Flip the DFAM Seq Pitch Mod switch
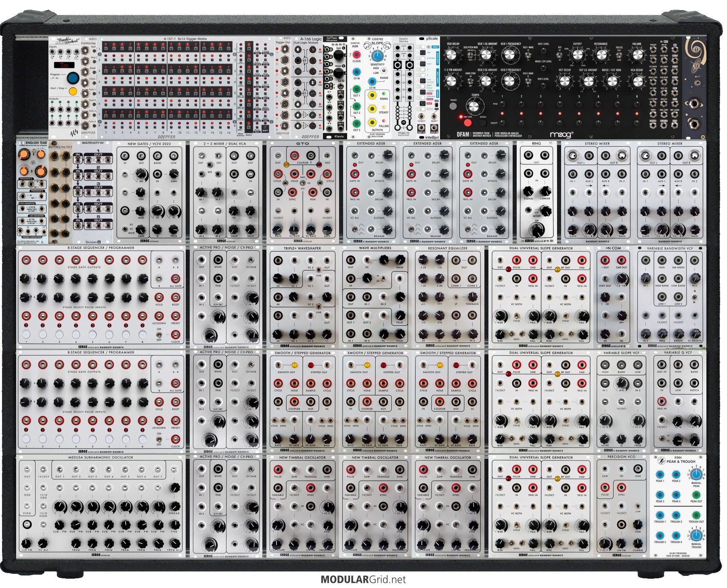 [470, 55]
